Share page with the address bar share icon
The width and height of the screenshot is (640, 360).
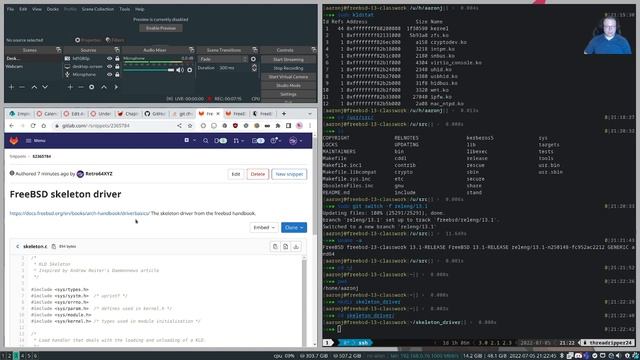point(179,126)
